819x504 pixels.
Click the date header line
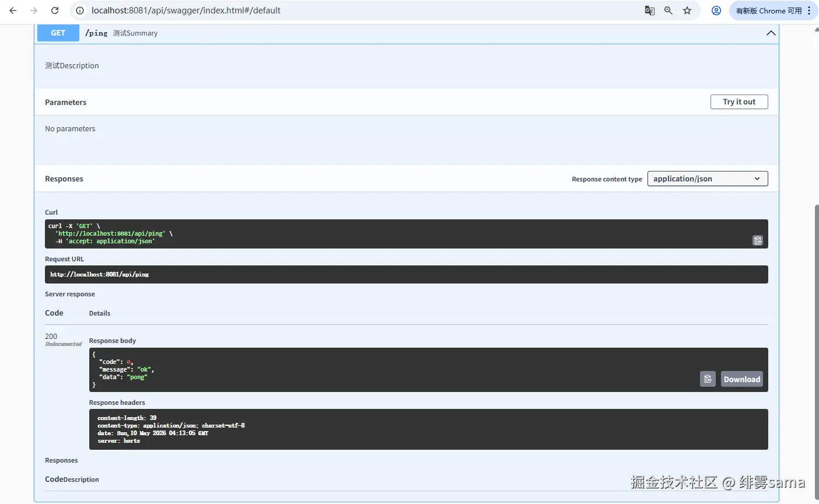pyautogui.click(x=153, y=433)
